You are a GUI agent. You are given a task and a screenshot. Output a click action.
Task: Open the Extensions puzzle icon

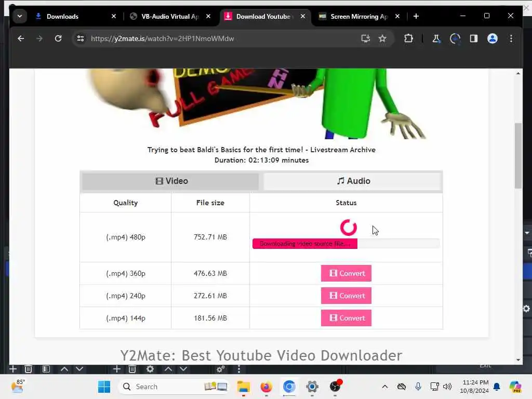[408, 38]
